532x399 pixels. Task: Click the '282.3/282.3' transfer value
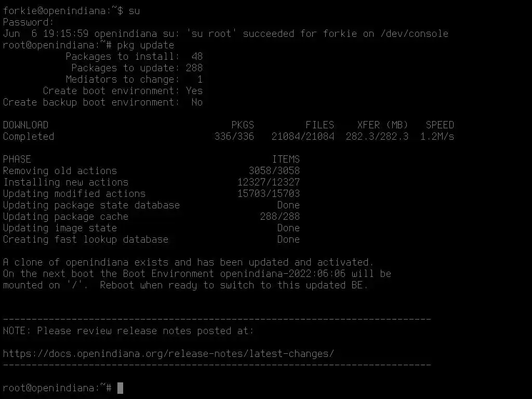tap(377, 137)
